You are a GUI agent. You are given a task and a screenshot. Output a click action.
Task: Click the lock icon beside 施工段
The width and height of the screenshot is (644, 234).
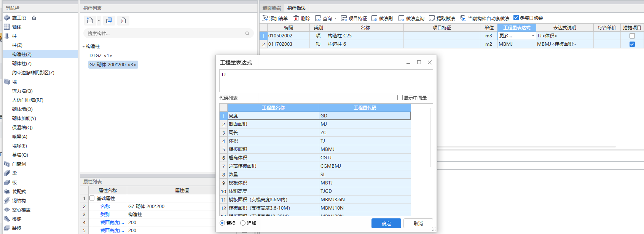click(34, 18)
